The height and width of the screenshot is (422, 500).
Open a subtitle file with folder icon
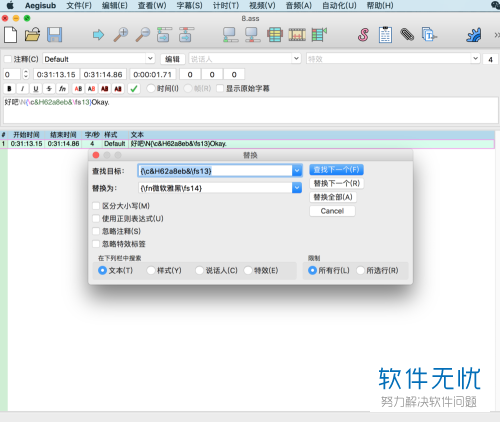tap(32, 35)
